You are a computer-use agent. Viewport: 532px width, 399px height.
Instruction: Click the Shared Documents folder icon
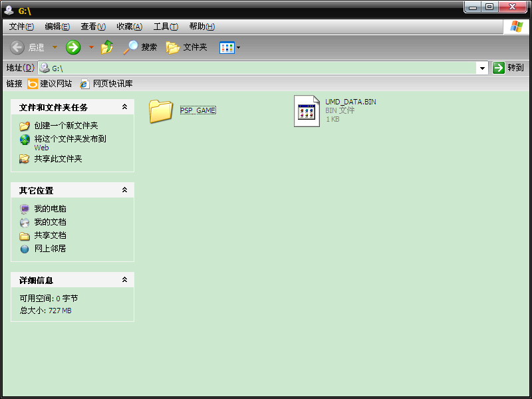pos(25,235)
